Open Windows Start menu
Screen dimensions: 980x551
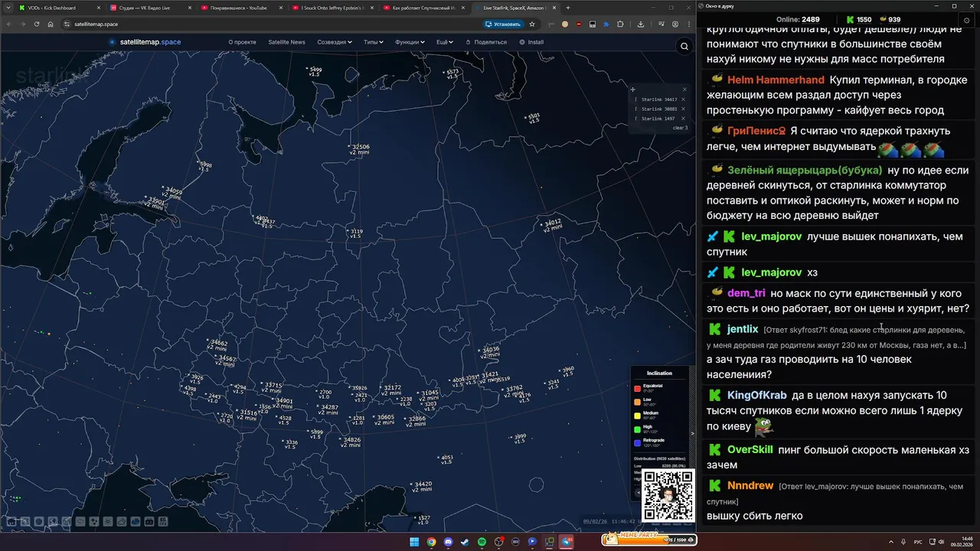414,542
